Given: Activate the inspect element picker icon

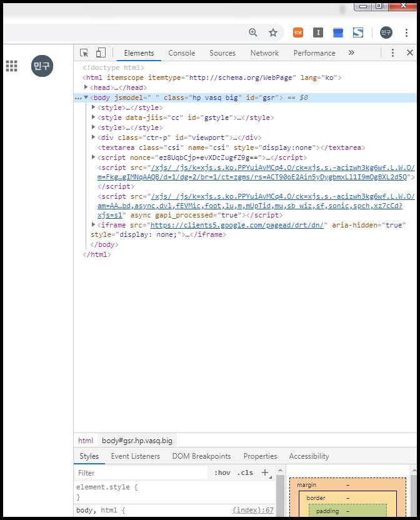Looking at the screenshot, I should pyautogui.click(x=84, y=53).
